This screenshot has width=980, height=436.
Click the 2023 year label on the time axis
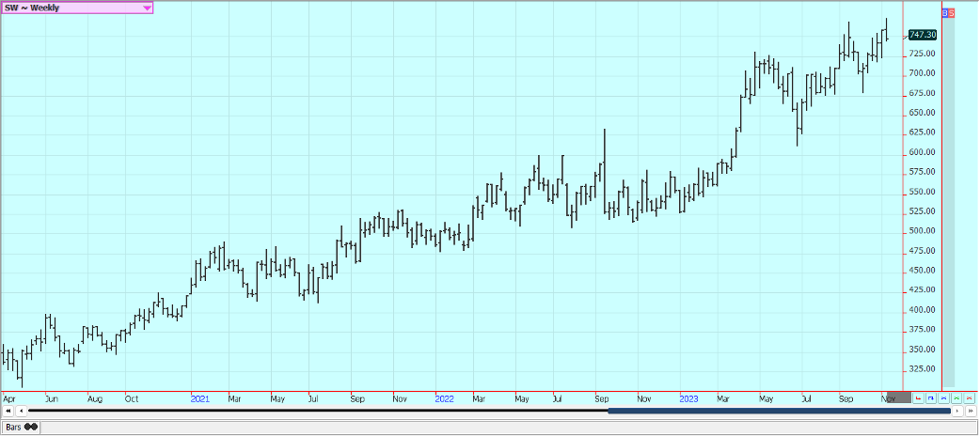point(688,397)
